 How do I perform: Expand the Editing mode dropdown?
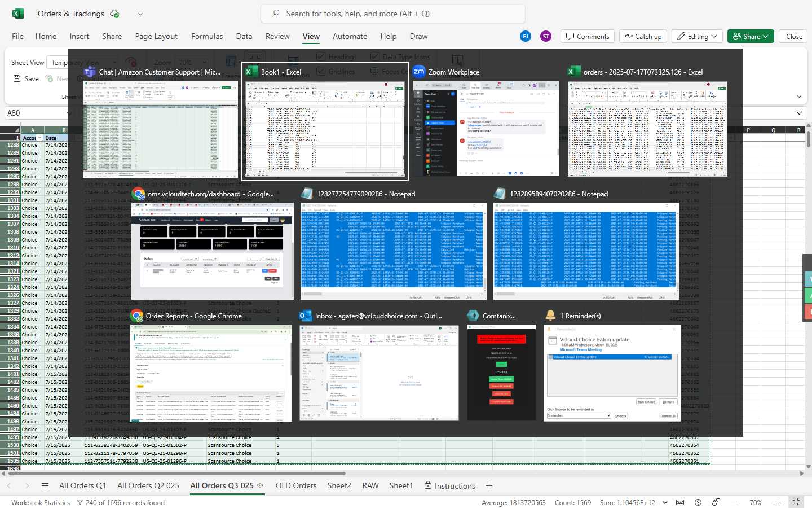(x=697, y=36)
